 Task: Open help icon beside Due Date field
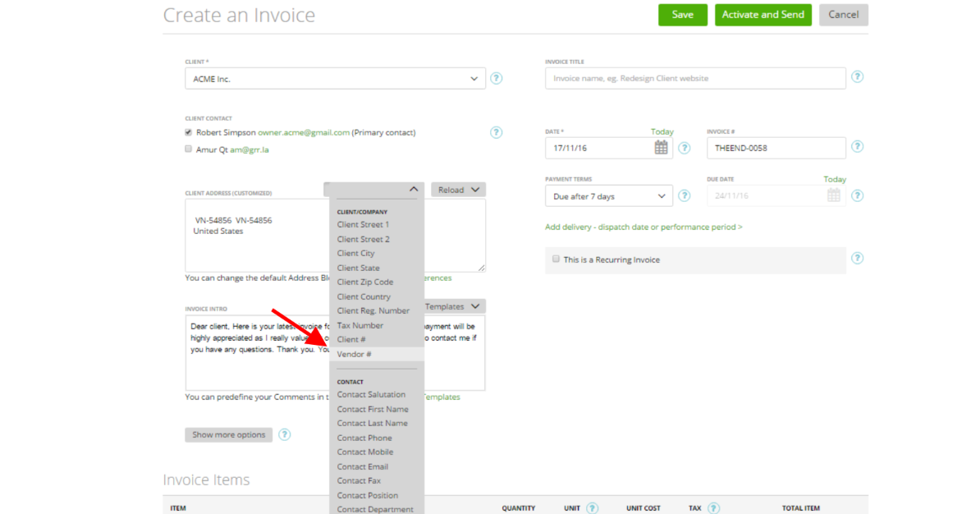(x=858, y=195)
